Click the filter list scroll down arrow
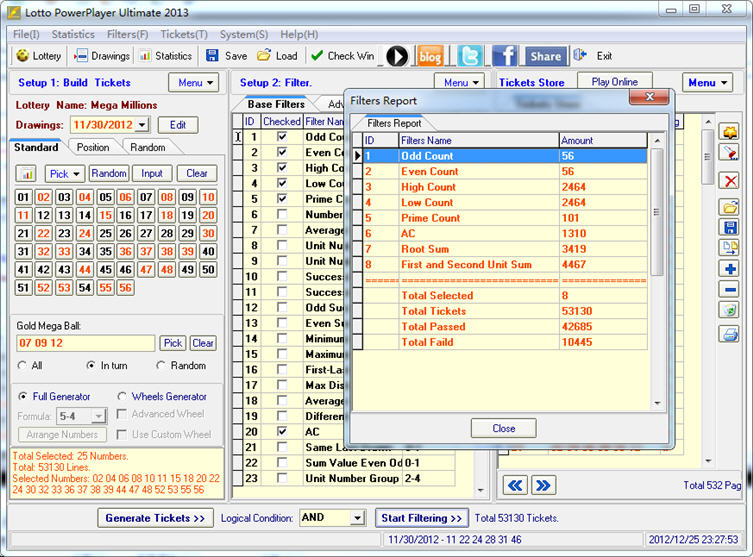 click(480, 490)
